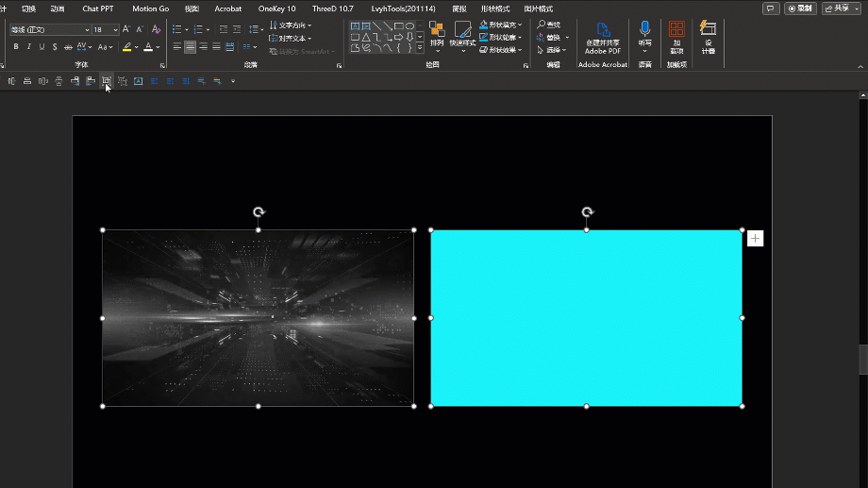Clear all text formatting
The height and width of the screenshot is (488, 868).
pyautogui.click(x=156, y=29)
